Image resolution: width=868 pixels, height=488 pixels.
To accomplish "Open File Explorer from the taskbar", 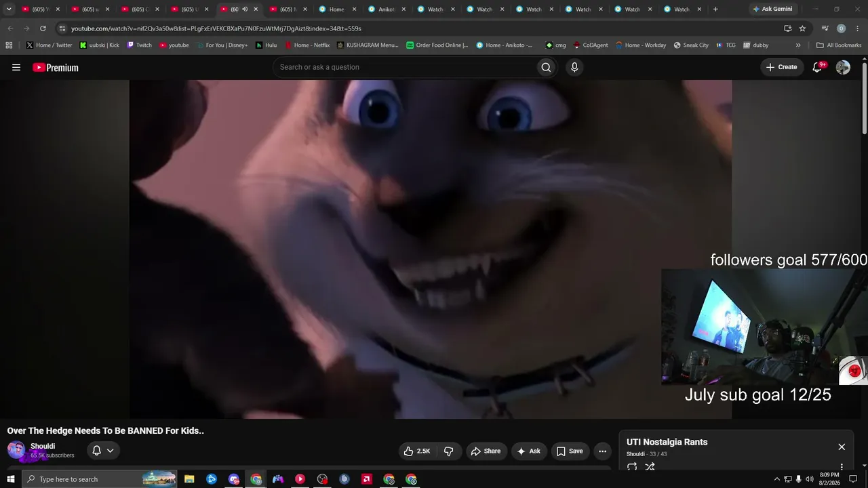I will pos(189,479).
